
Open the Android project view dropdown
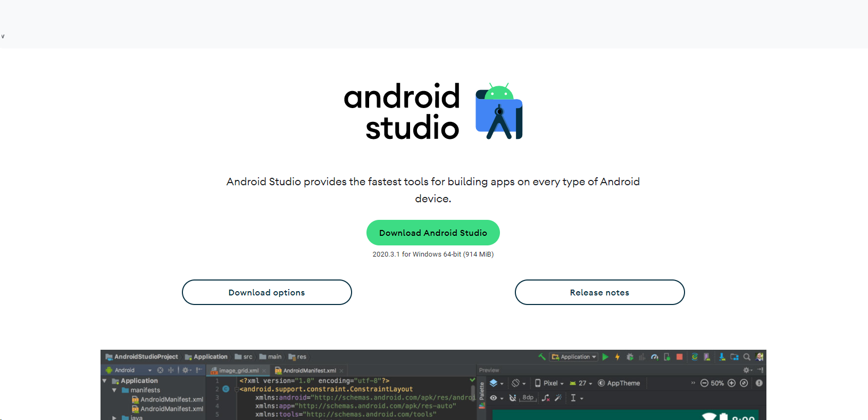[x=129, y=370]
